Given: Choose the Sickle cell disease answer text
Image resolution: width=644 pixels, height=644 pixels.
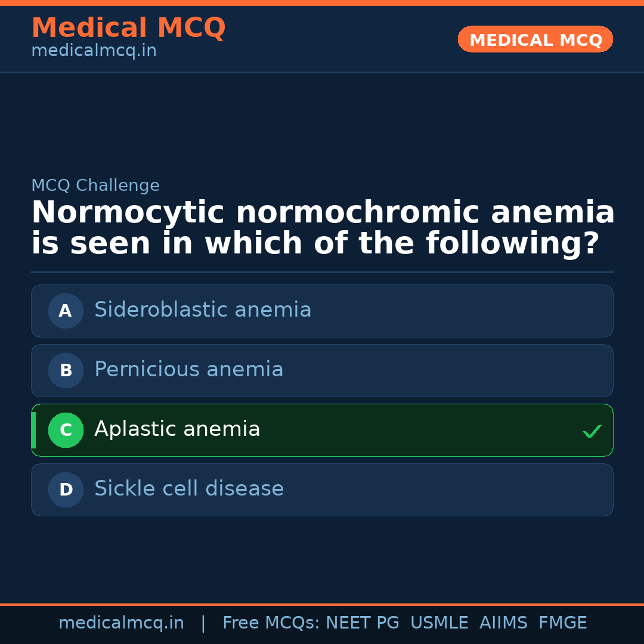Looking at the screenshot, I should click(188, 489).
